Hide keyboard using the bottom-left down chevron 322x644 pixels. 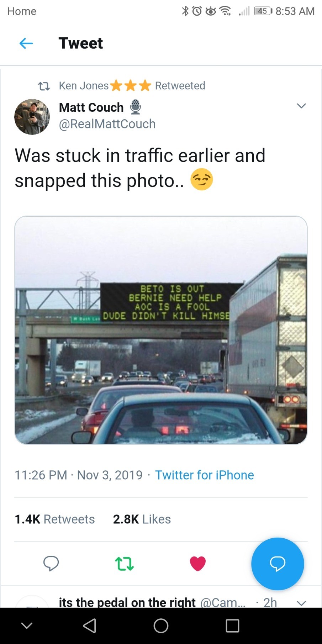tap(27, 625)
